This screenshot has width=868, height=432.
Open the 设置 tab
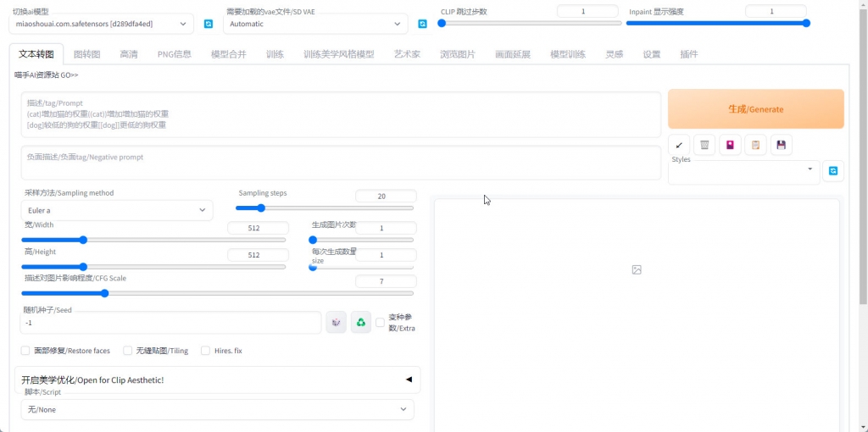(x=652, y=54)
